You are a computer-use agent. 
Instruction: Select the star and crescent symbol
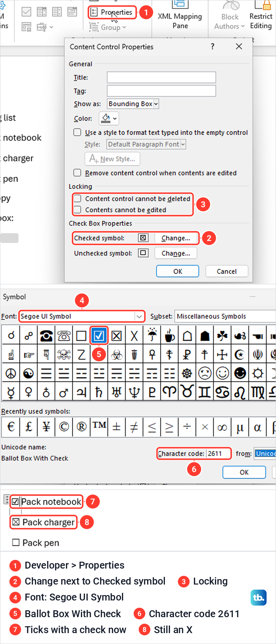240,354
